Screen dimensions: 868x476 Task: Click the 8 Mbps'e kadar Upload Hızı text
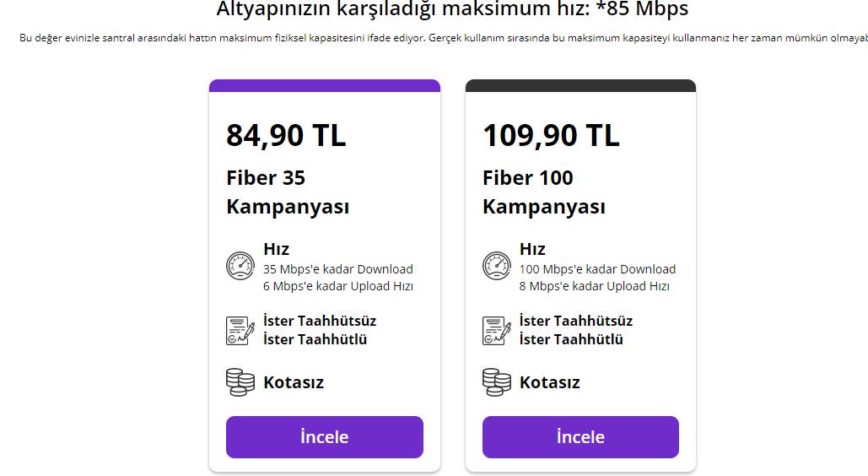pyautogui.click(x=595, y=286)
